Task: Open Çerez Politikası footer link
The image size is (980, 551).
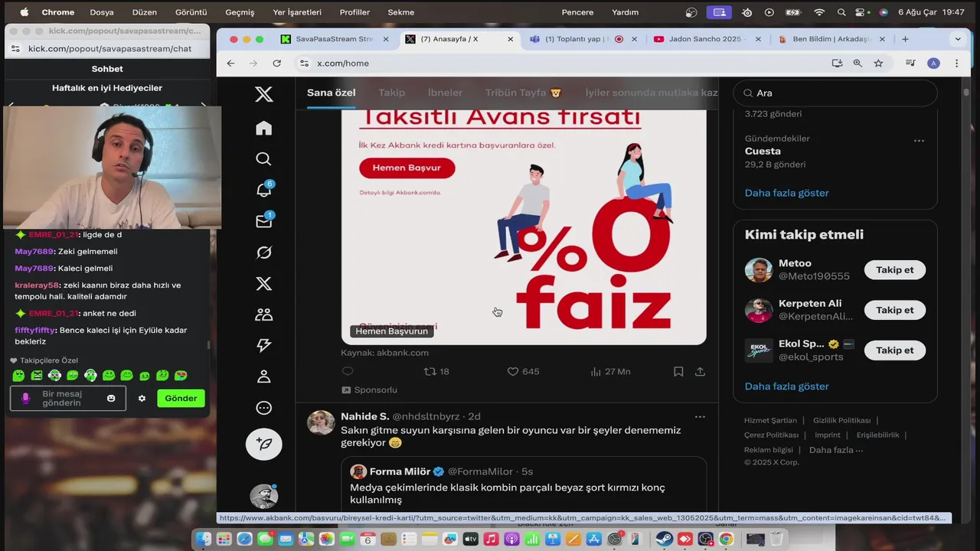Action: click(771, 435)
